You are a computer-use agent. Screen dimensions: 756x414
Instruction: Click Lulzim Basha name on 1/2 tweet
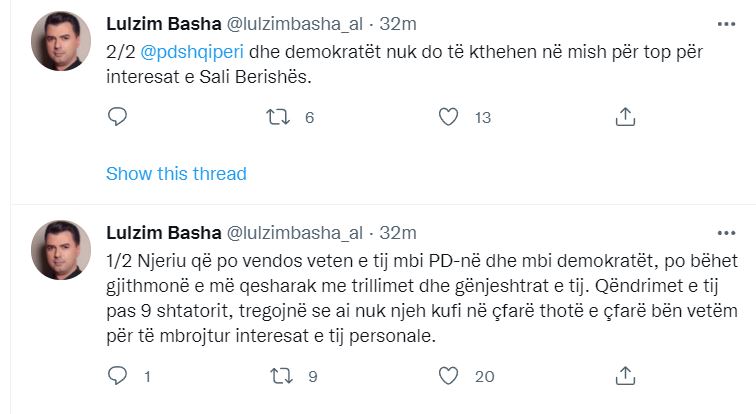[x=163, y=233]
